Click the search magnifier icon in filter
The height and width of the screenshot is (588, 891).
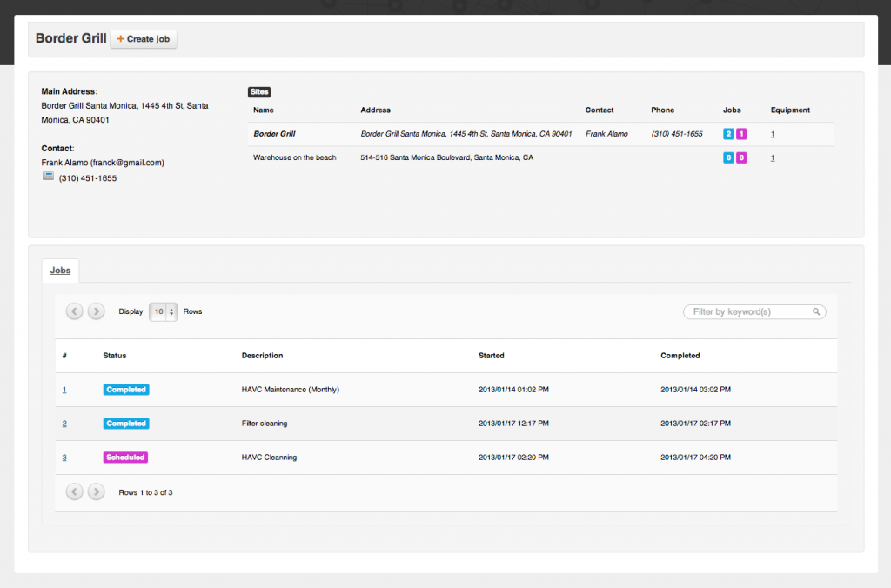816,312
